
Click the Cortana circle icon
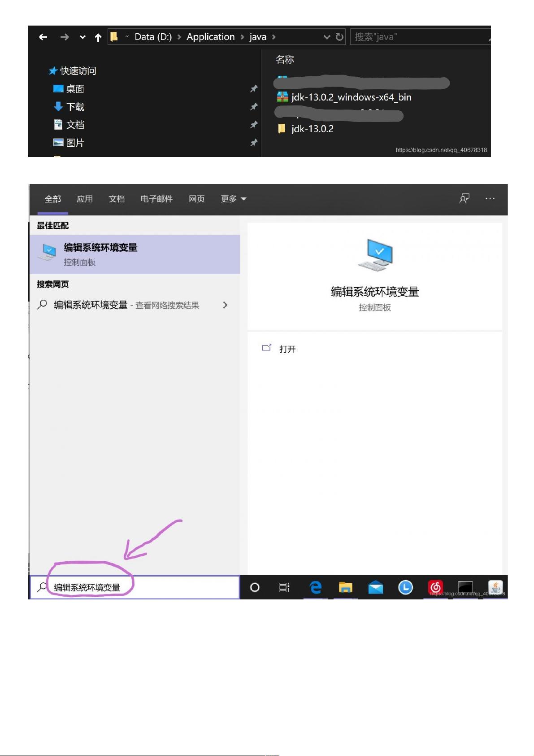point(255,587)
